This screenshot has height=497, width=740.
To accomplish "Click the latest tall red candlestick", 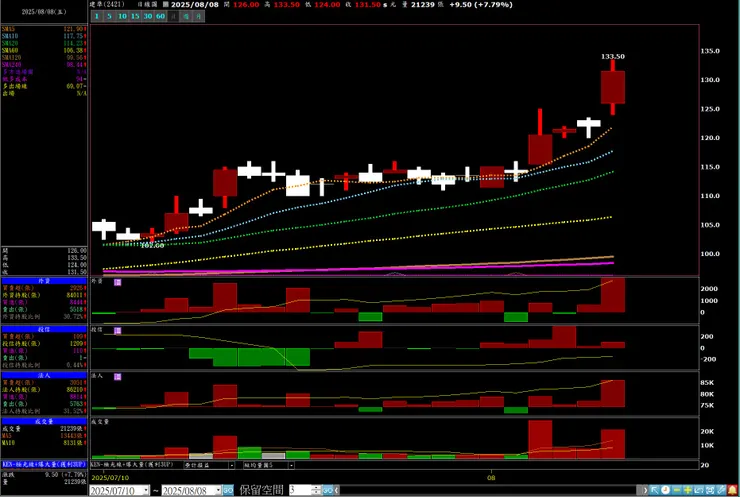I will point(613,87).
